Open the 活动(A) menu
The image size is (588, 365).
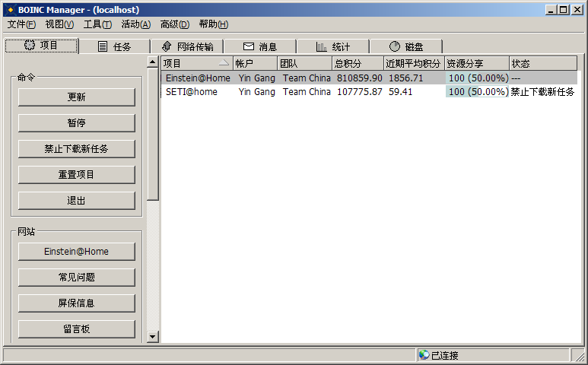click(x=135, y=24)
